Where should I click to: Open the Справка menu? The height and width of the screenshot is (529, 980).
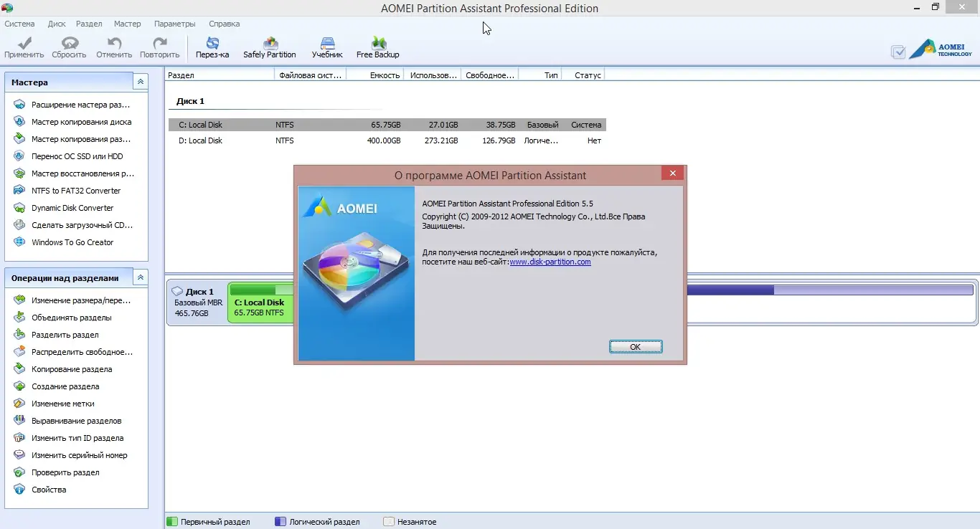click(224, 24)
